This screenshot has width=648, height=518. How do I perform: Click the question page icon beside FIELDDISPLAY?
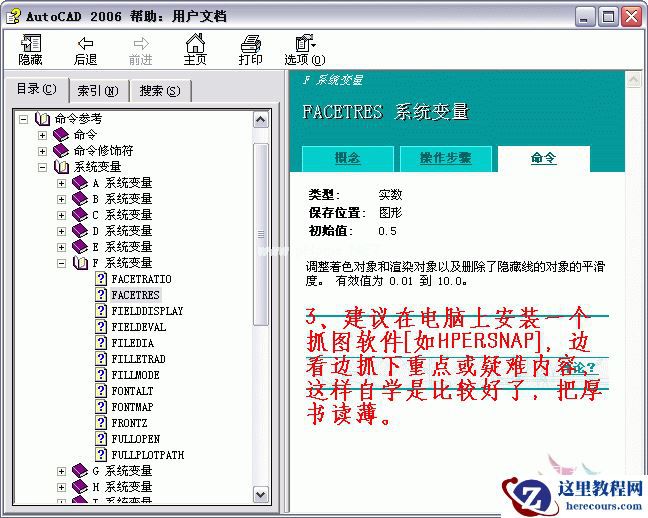(101, 311)
